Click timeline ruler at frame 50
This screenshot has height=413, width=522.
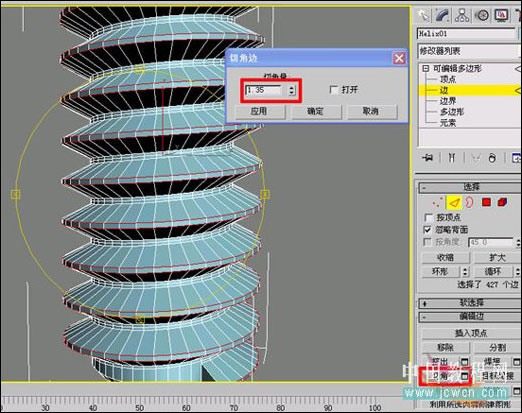[140, 408]
